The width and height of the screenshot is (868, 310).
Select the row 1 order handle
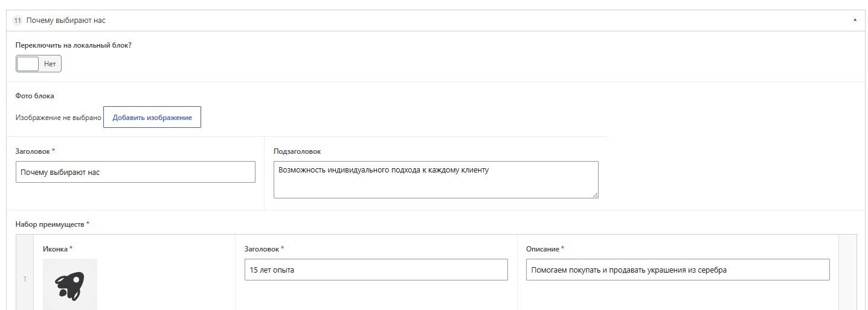(x=25, y=279)
